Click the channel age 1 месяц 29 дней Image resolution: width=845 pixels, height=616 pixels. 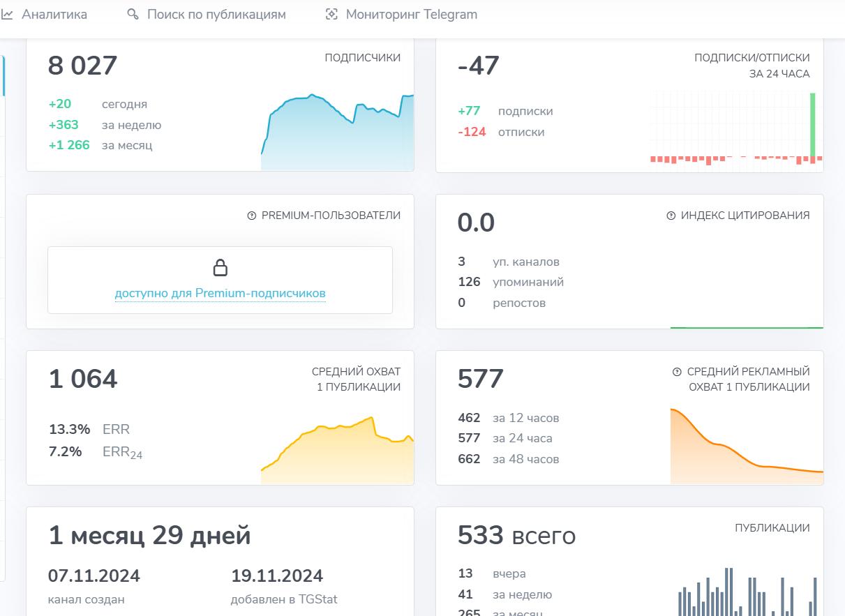(x=149, y=536)
